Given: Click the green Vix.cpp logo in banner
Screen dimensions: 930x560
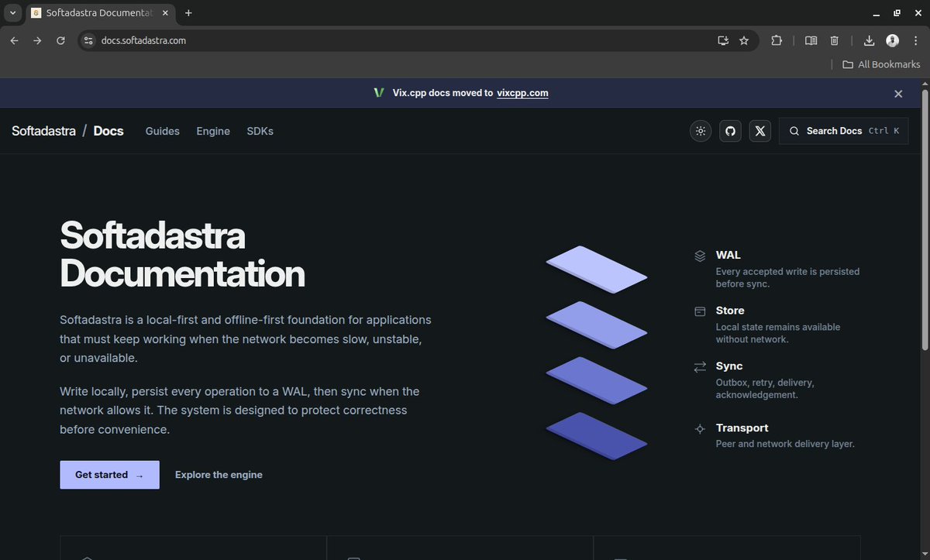Looking at the screenshot, I should (x=379, y=93).
